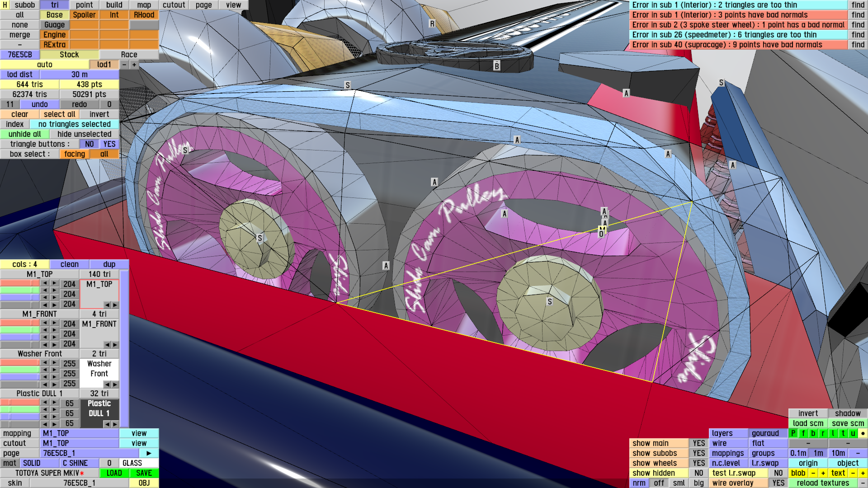Click the Plastic DULL 1 color swatch
The height and width of the screenshot is (488, 868).
99,408
